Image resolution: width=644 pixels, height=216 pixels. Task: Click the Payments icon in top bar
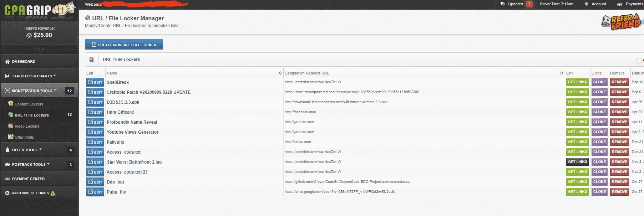620,4
